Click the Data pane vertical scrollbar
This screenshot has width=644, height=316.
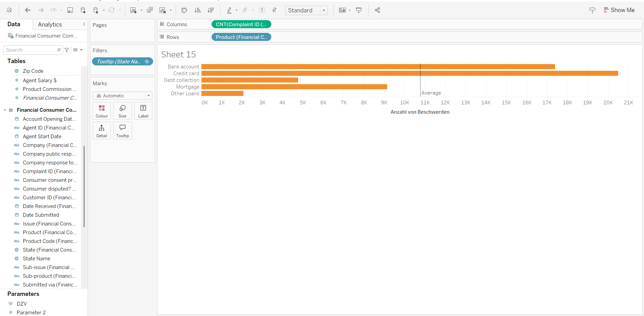click(84, 186)
